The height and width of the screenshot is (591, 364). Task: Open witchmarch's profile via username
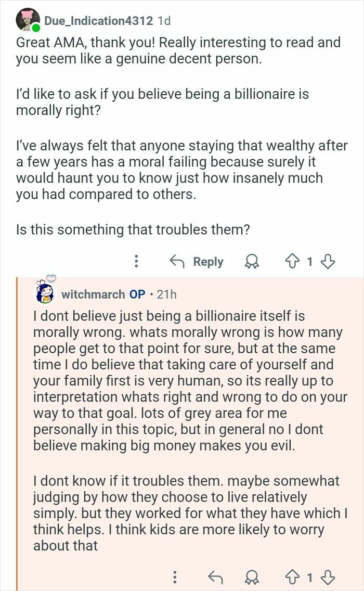click(90, 294)
